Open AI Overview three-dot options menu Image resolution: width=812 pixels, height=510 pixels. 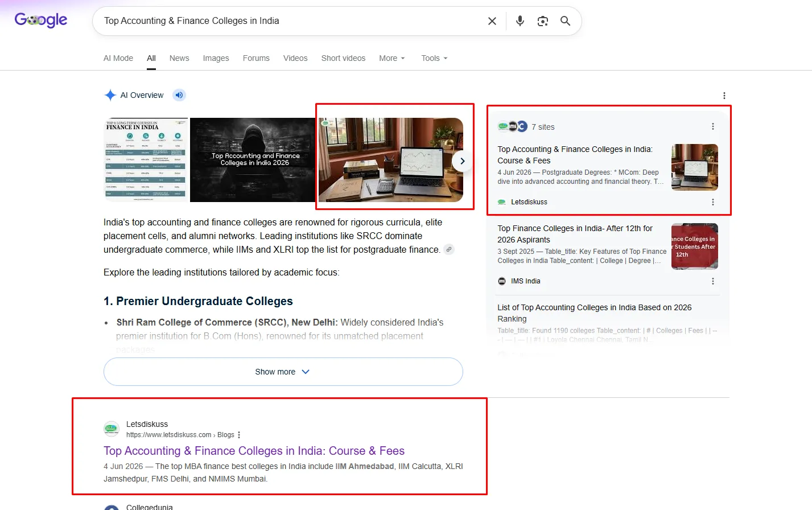coord(724,96)
